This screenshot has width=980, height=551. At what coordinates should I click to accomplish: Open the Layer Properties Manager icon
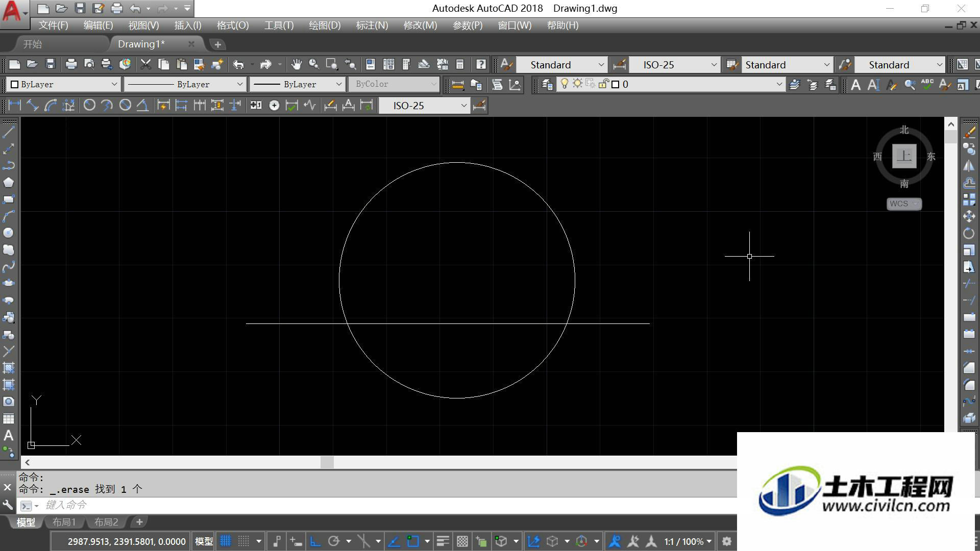(x=547, y=84)
